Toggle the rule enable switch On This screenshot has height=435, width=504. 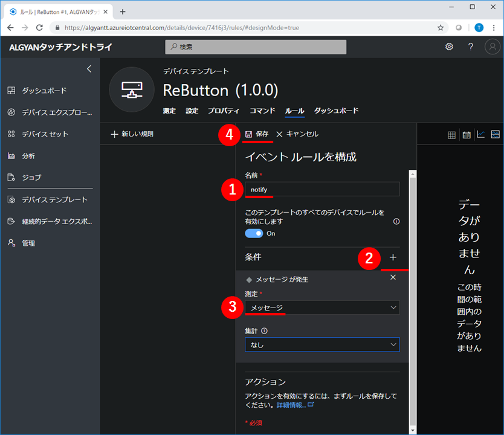(x=254, y=234)
